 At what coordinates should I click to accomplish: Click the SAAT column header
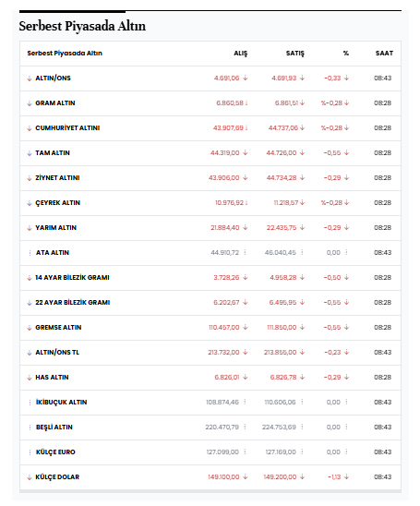click(x=384, y=54)
